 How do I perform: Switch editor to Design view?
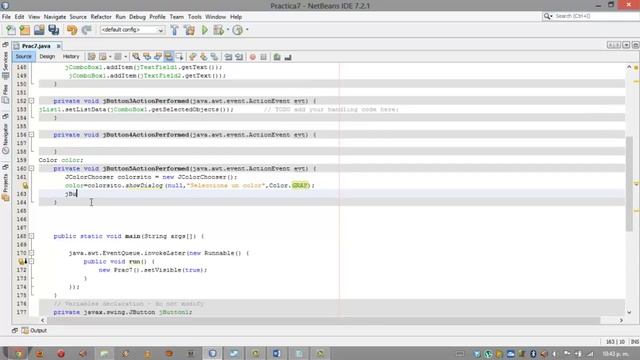pos(47,57)
